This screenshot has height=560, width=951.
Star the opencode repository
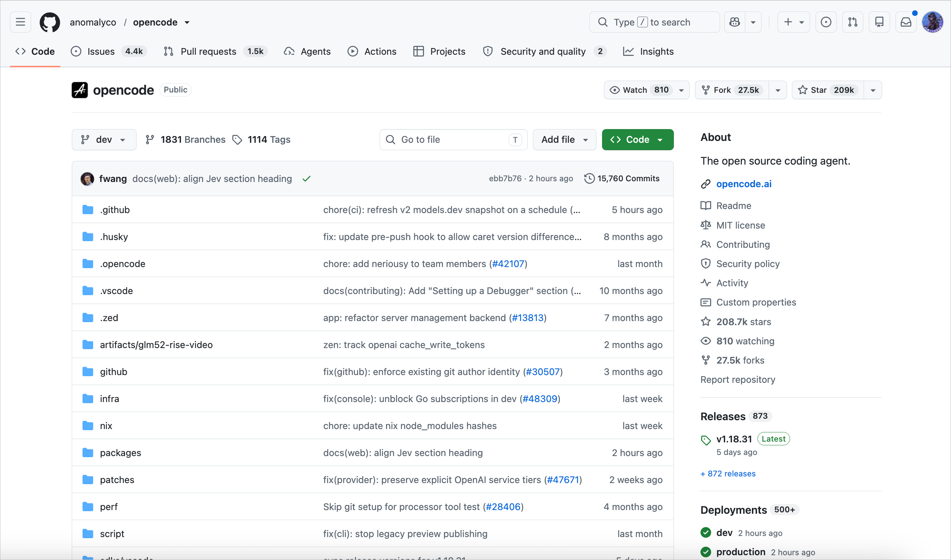pyautogui.click(x=827, y=90)
